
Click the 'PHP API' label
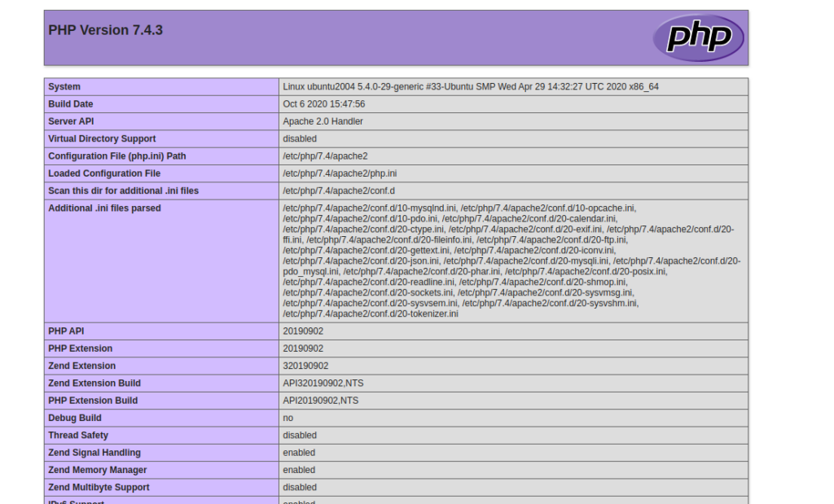[67, 331]
